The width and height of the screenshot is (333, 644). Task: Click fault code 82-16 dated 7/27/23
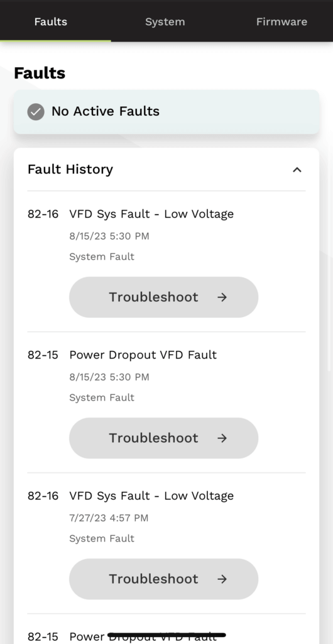coord(43,496)
